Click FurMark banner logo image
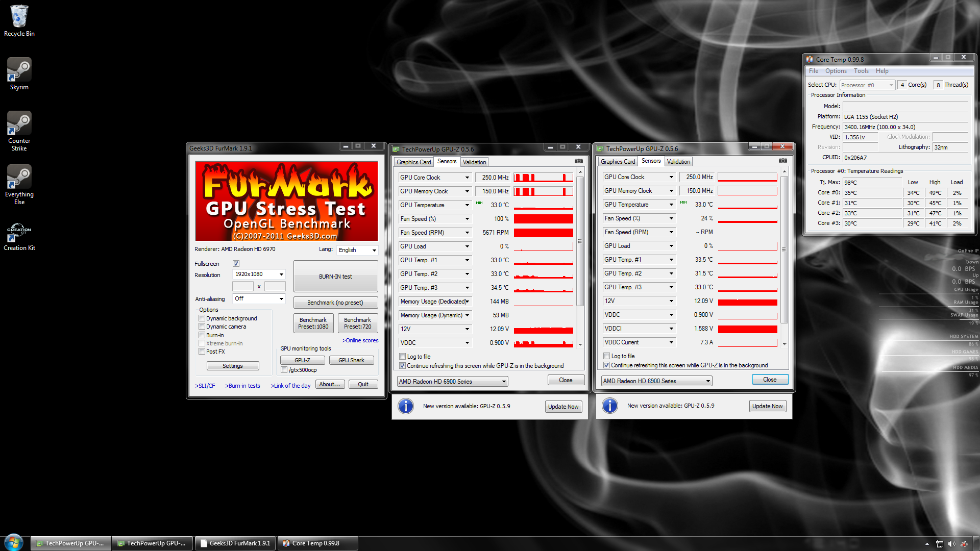 point(286,201)
